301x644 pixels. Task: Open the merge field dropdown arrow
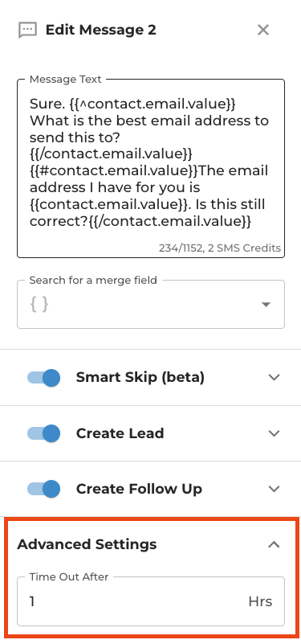click(266, 305)
